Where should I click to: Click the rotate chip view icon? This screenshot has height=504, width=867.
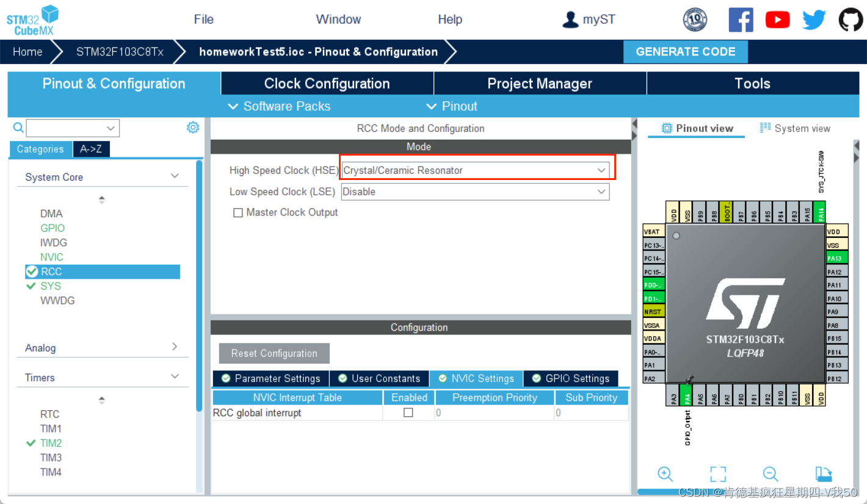[x=824, y=474]
